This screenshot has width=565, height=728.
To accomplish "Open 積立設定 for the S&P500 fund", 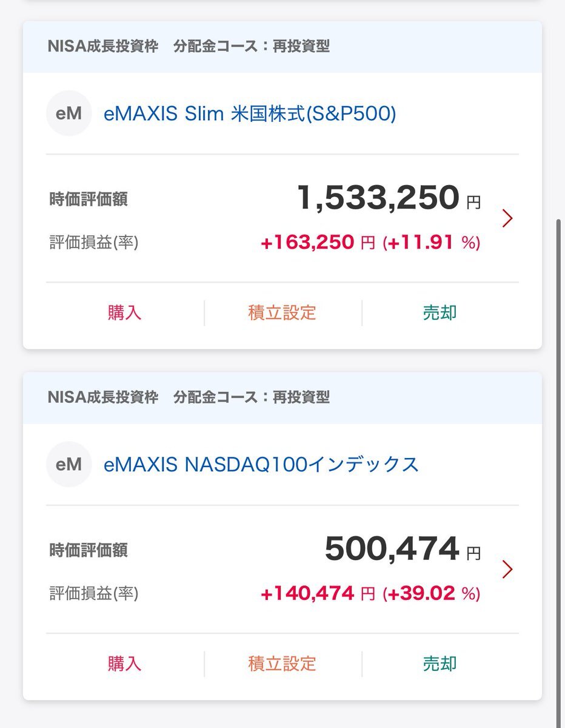I will (x=282, y=313).
